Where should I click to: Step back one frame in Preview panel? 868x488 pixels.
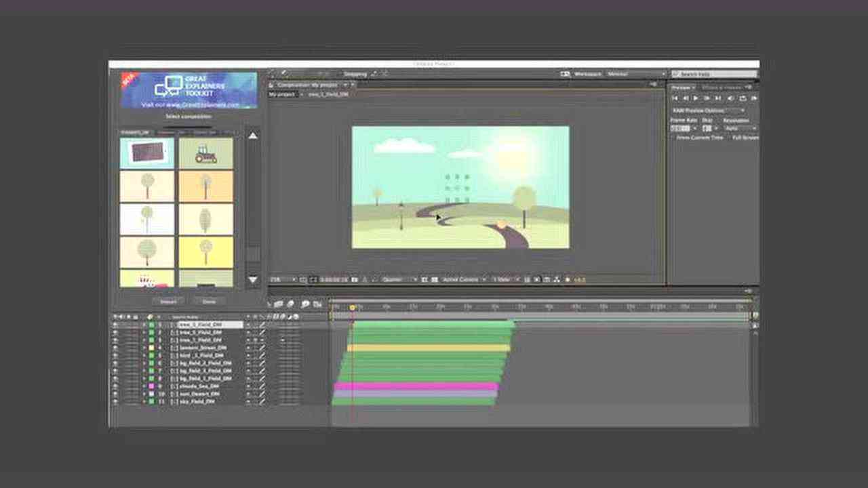click(686, 98)
